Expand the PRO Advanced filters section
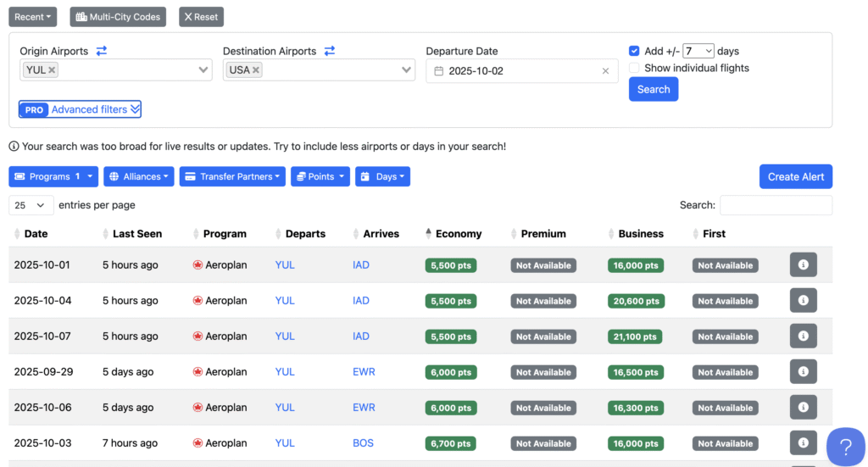Image resolution: width=868 pixels, height=467 pixels. tap(81, 109)
